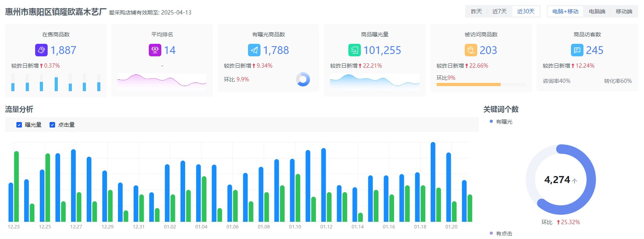
Task: Select the 近30天 range
Action: click(526, 11)
